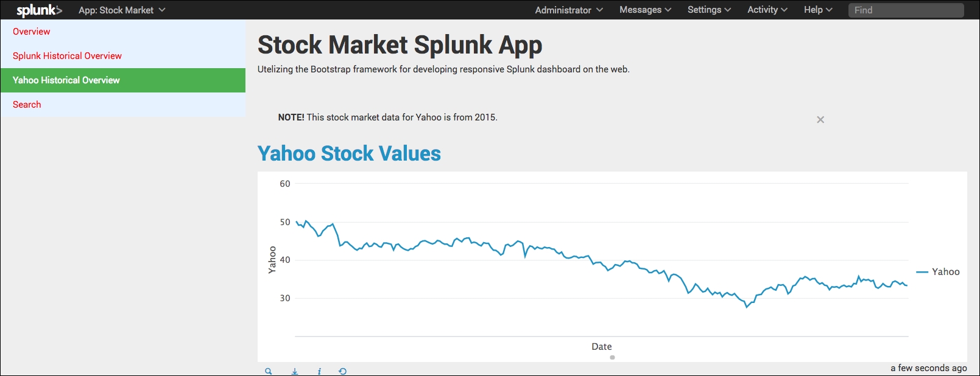Image resolution: width=980 pixels, height=376 pixels.
Task: Click the Yahoo legend entry
Action: coord(939,272)
